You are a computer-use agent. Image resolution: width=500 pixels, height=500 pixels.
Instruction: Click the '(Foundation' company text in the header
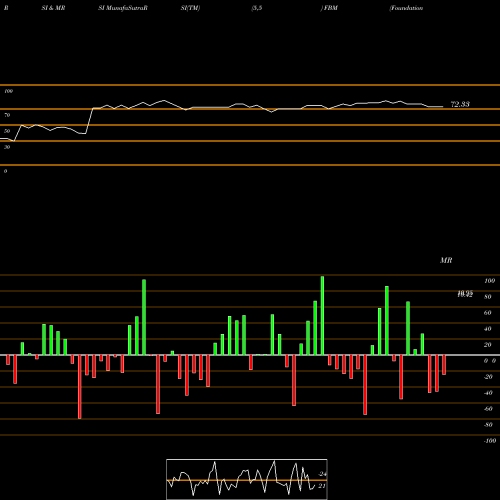click(406, 8)
